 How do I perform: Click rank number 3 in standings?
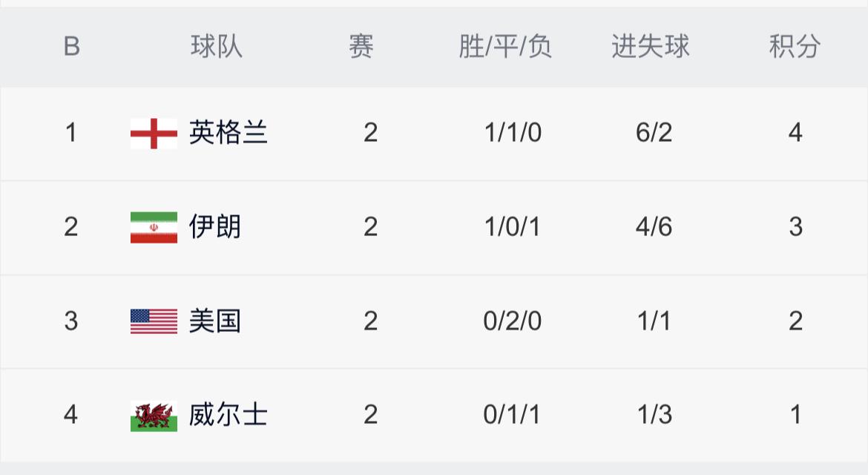click(x=71, y=321)
